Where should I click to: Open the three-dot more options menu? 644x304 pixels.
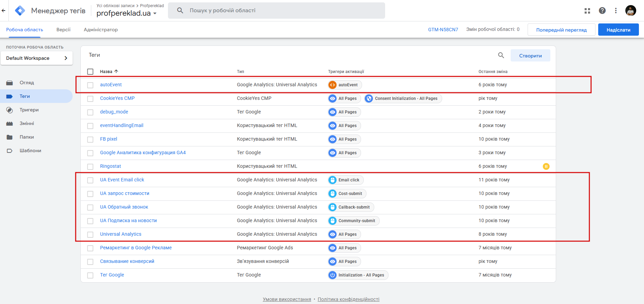pyautogui.click(x=616, y=11)
